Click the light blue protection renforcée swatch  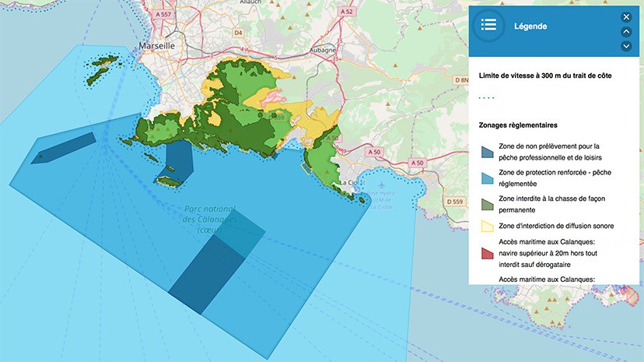pyautogui.click(x=486, y=177)
